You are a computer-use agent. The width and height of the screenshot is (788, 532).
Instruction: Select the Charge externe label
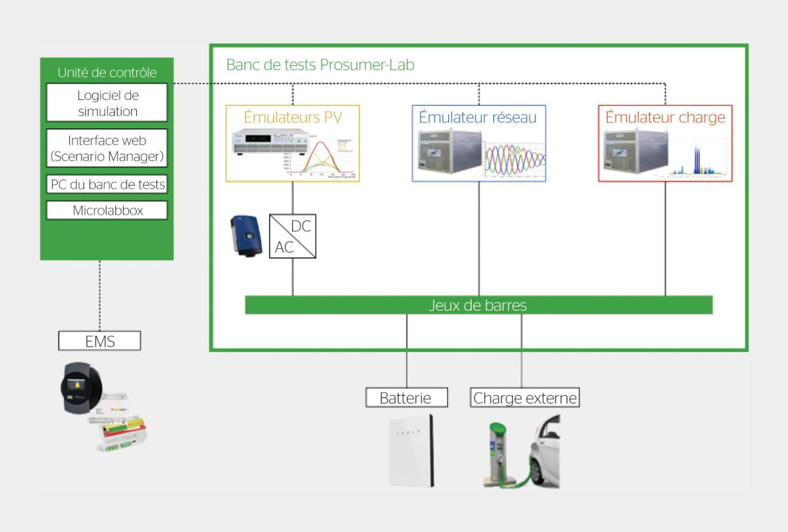pyautogui.click(x=525, y=398)
